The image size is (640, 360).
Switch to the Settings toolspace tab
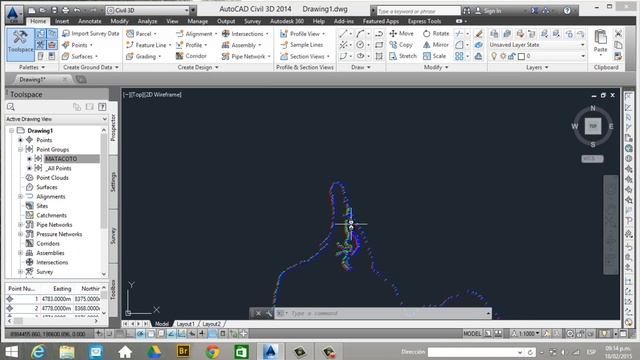tap(113, 182)
